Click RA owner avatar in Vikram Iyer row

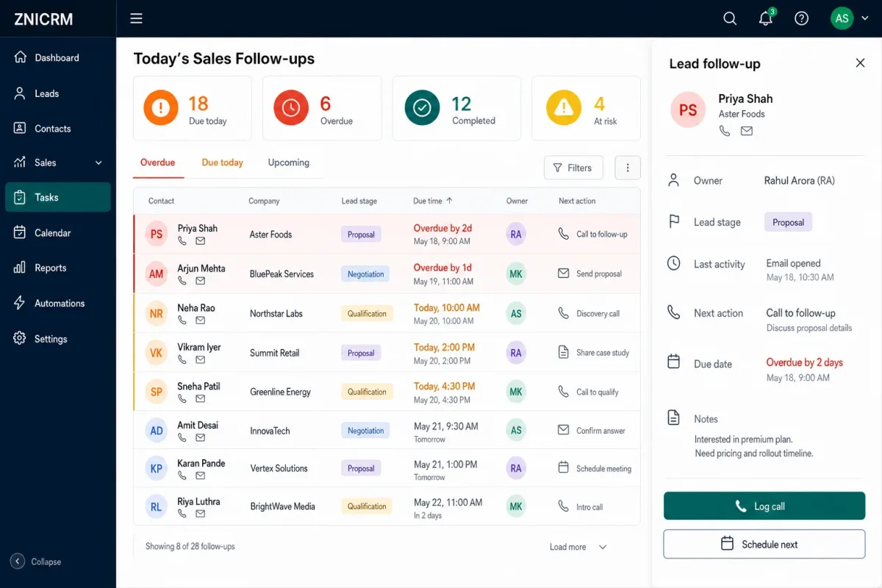516,353
